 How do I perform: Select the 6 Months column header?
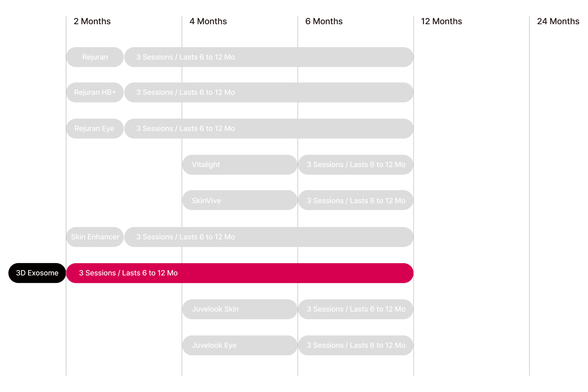[324, 21]
